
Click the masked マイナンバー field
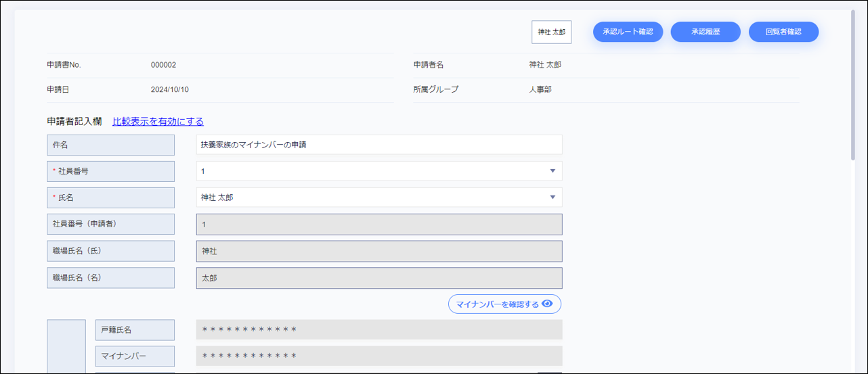tap(378, 356)
